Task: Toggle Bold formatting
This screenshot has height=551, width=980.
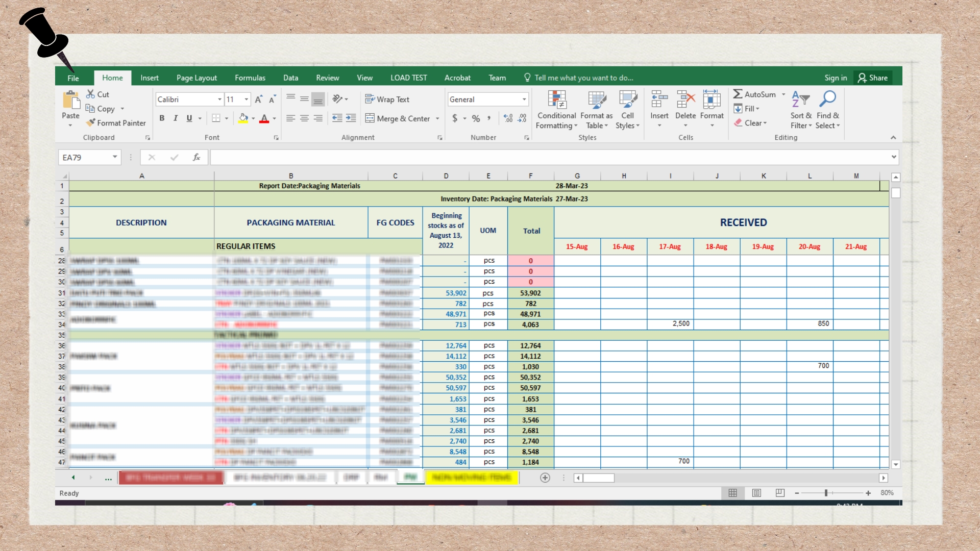Action: (x=162, y=118)
